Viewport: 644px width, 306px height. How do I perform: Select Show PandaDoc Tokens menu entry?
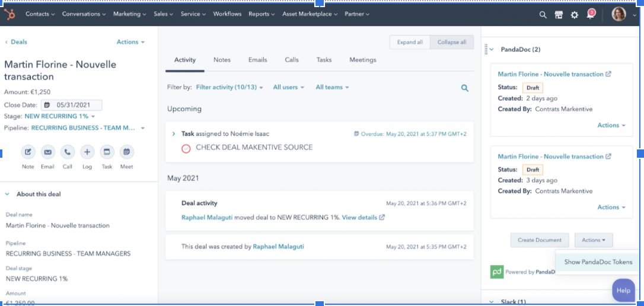pos(598,262)
